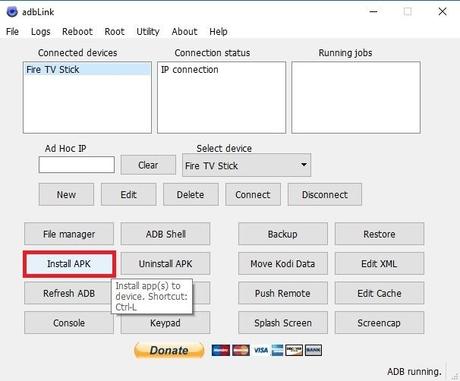This screenshot has height=381, width=460.
Task: Click the IP connection status entry
Action: tap(190, 69)
